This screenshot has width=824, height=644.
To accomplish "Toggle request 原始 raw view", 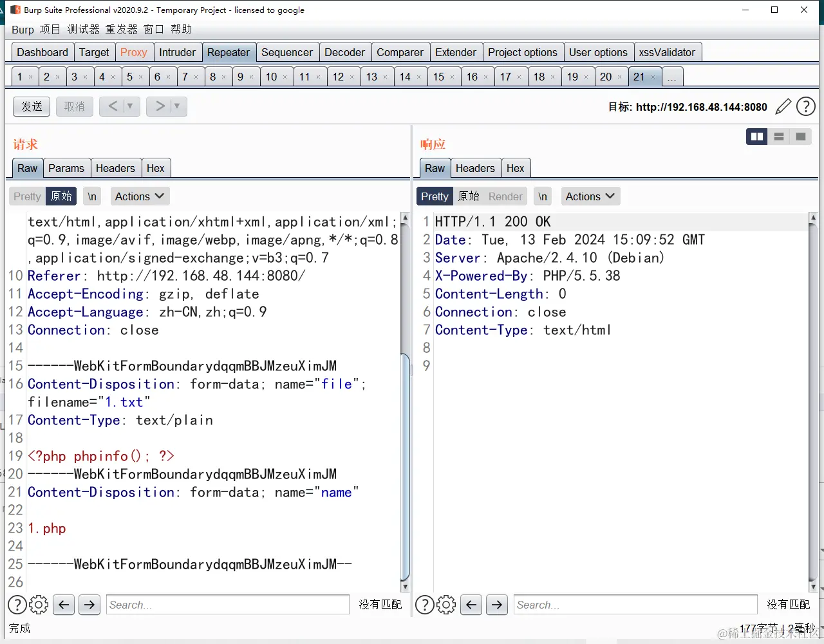I will pos(61,196).
